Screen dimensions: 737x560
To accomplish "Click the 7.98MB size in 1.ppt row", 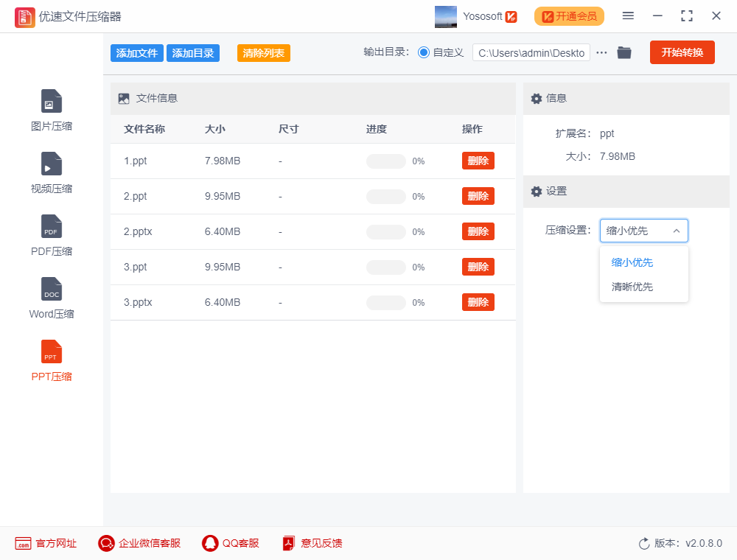I will click(223, 161).
